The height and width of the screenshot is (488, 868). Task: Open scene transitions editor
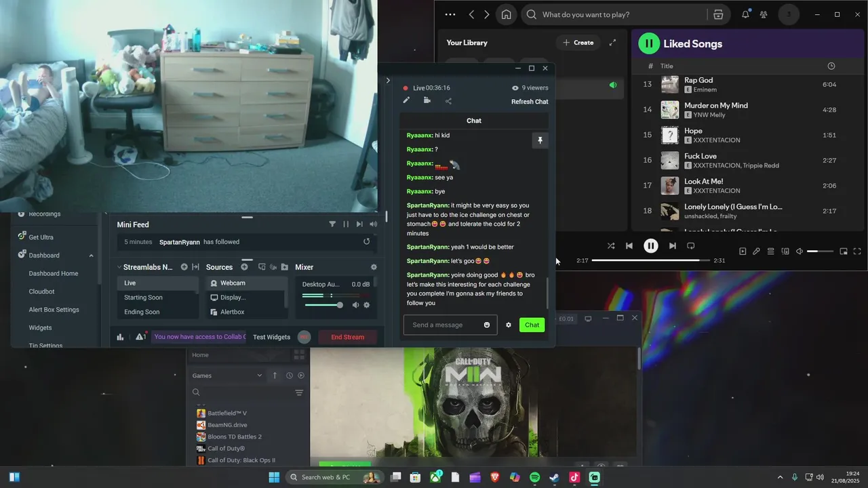coord(195,267)
